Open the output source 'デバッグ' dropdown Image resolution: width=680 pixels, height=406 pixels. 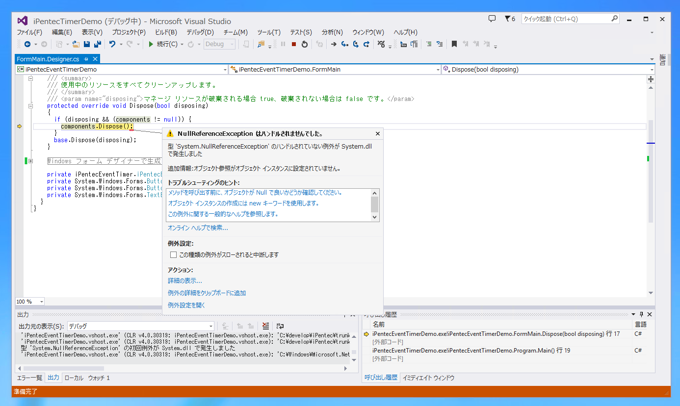coord(141,326)
